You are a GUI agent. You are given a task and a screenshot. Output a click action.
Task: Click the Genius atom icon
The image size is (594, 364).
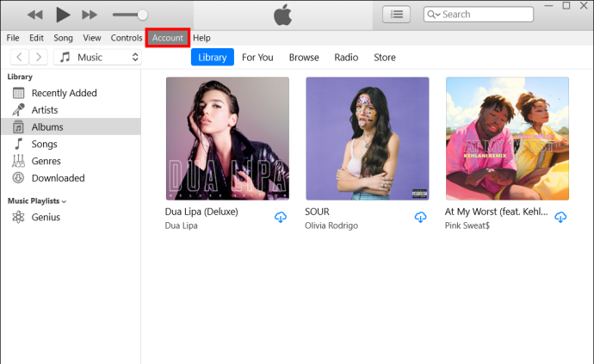(18, 217)
